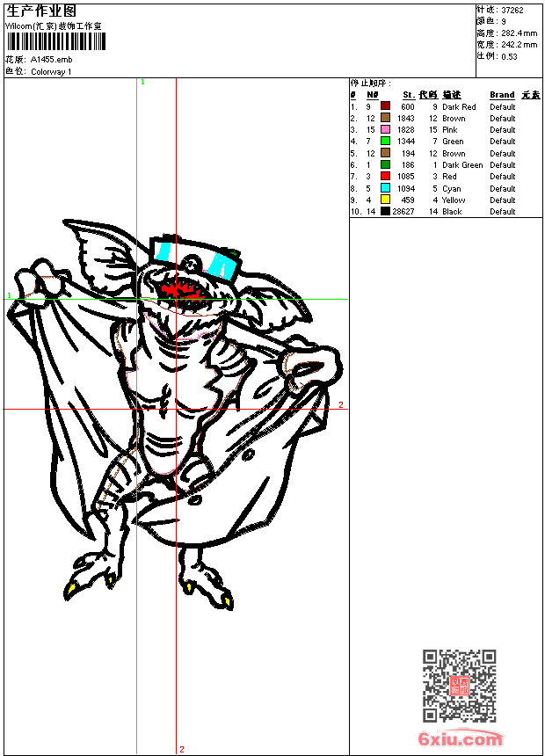Select the "Dark Red" description text
Screen dimensions: 545x756
[459, 107]
